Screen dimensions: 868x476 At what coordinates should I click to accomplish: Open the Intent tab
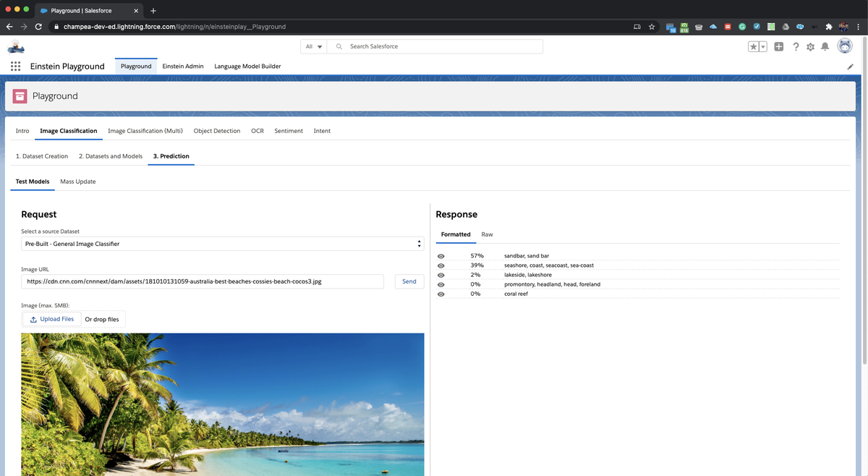(x=322, y=131)
